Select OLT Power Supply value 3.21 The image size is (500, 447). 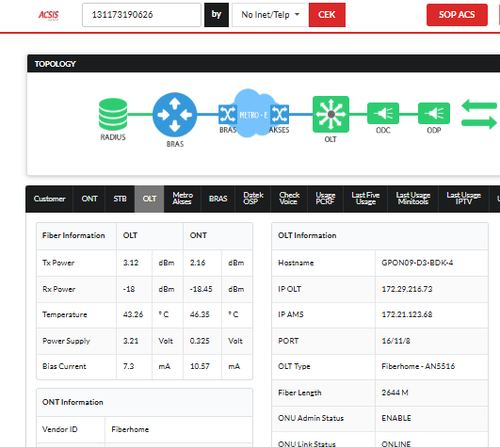point(131,341)
